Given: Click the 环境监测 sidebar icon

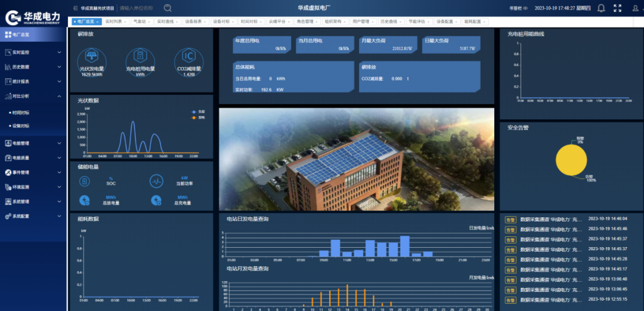Looking at the screenshot, I should pos(8,187).
